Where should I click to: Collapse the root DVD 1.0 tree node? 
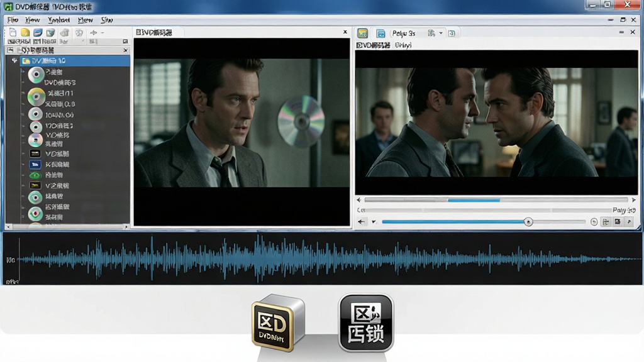click(14, 61)
